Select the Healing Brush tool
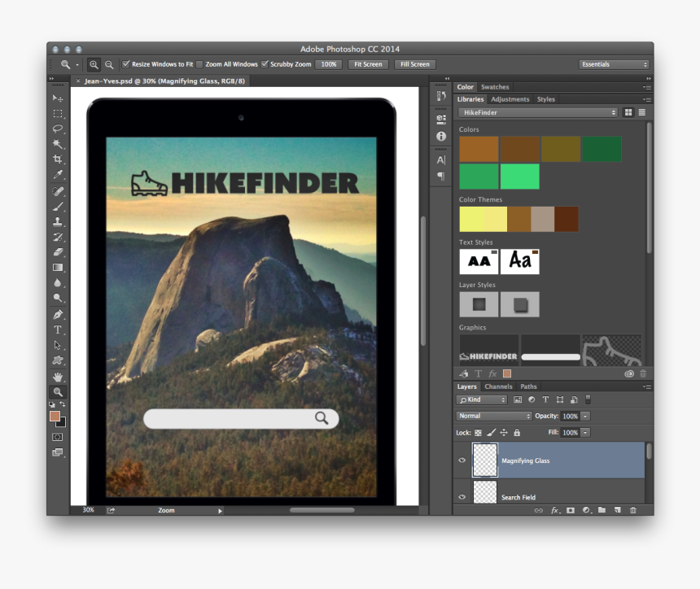Screen dimensions: 700x589 (x=58, y=191)
